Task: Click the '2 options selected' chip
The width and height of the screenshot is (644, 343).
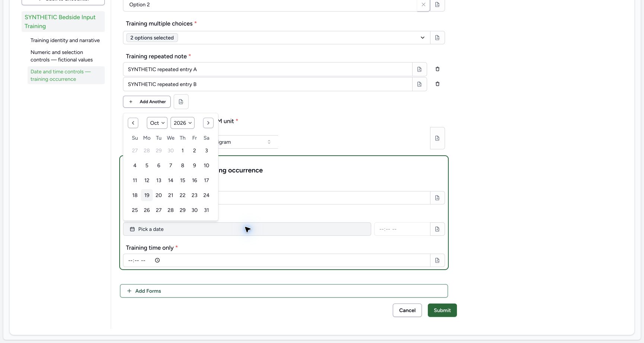Action: click(152, 38)
